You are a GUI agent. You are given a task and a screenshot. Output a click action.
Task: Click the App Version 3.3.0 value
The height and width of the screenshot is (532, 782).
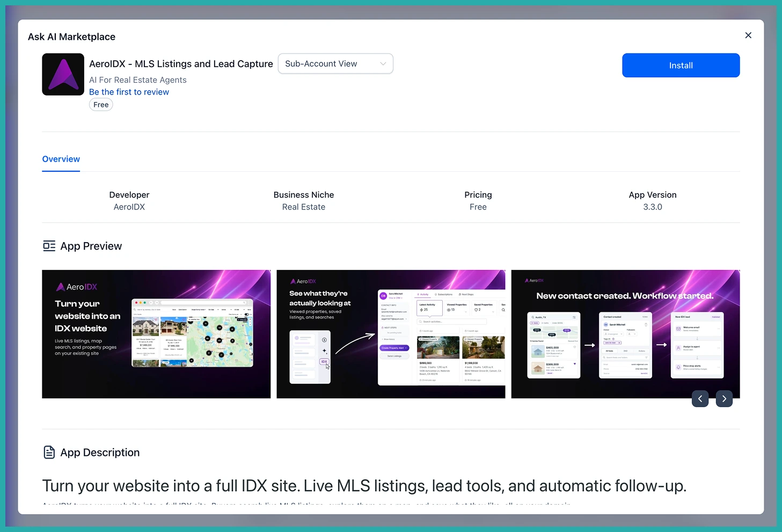[x=653, y=207]
